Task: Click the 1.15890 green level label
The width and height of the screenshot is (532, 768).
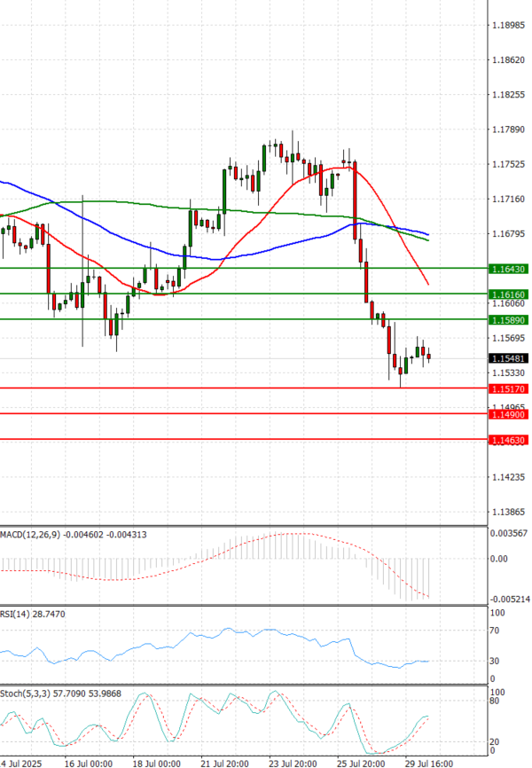Action: (508, 320)
